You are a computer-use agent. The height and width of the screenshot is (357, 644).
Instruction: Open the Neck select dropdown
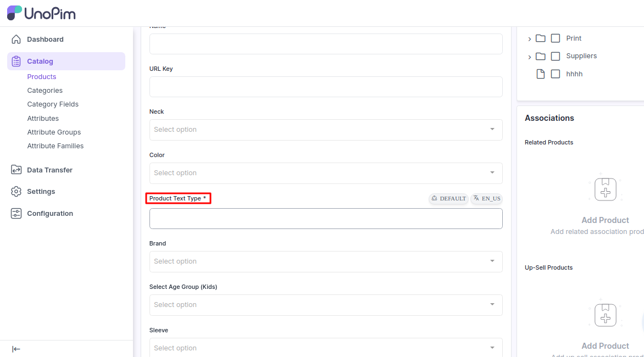326,130
